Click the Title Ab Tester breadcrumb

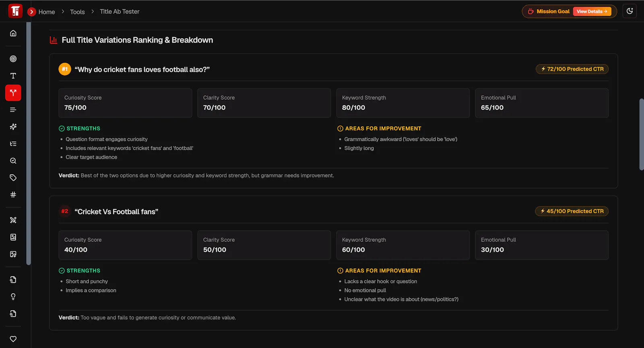[x=120, y=12]
